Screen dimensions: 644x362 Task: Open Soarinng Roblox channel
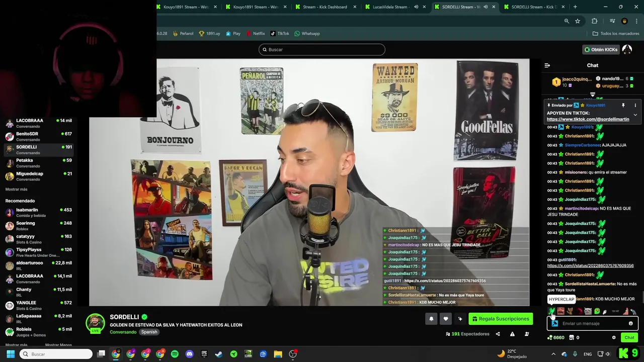39,226
